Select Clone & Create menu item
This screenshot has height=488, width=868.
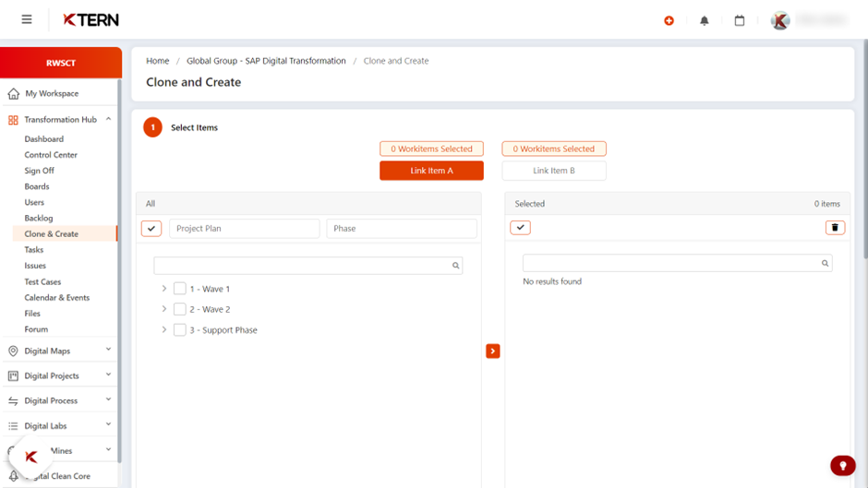coord(65,233)
